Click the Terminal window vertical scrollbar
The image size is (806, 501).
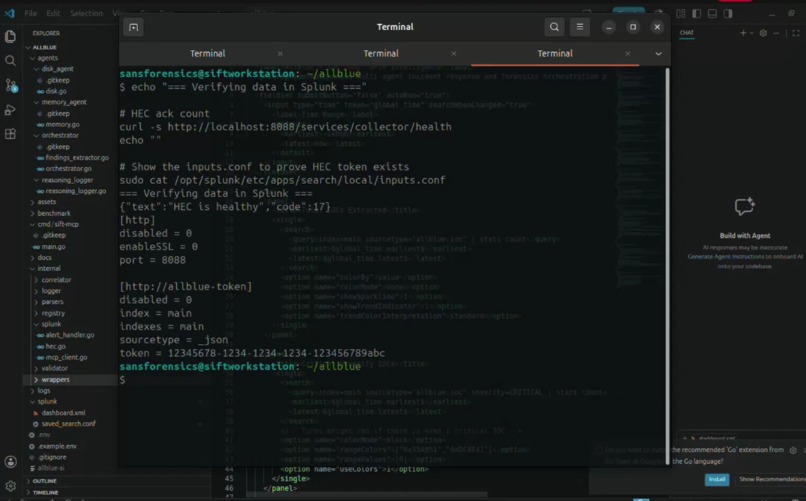click(667, 266)
